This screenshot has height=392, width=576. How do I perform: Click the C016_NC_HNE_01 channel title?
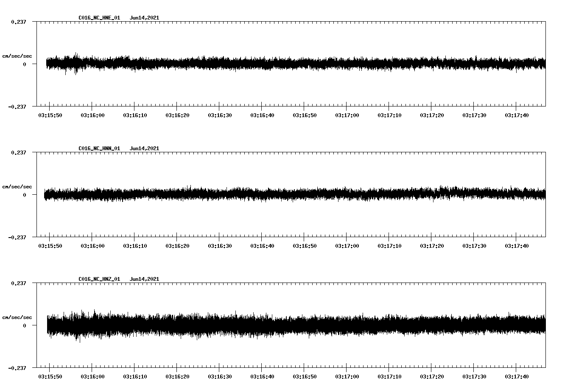pyautogui.click(x=99, y=18)
